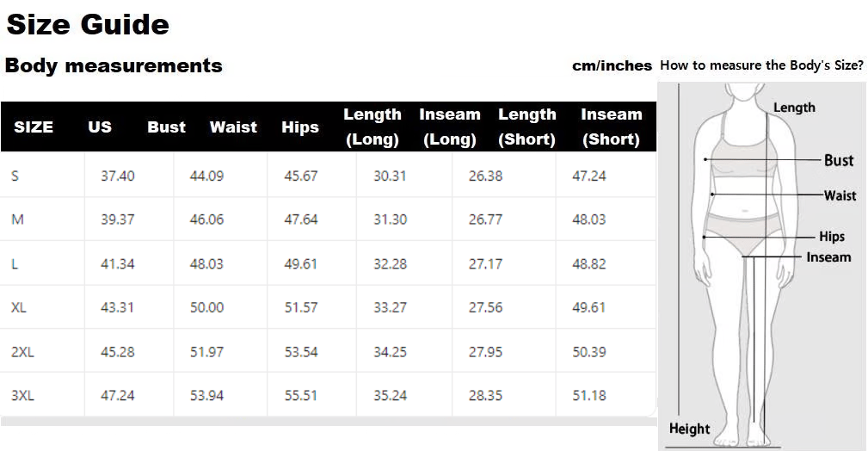Click the body figure illustration

coord(745,258)
